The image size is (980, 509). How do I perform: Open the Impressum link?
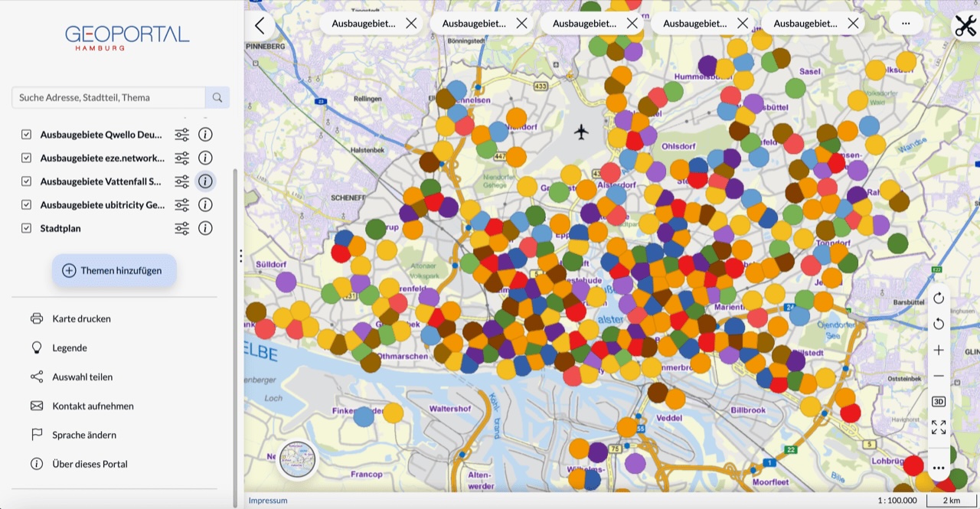[268, 501]
